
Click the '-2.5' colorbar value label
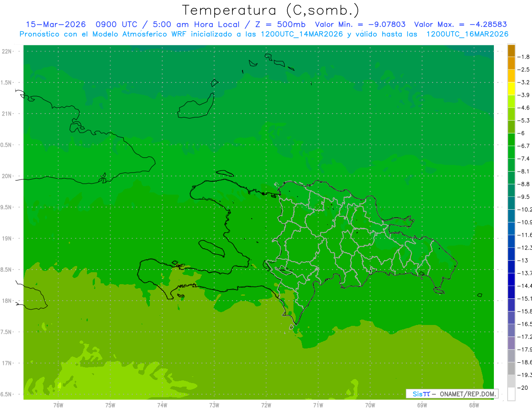tap(524, 70)
